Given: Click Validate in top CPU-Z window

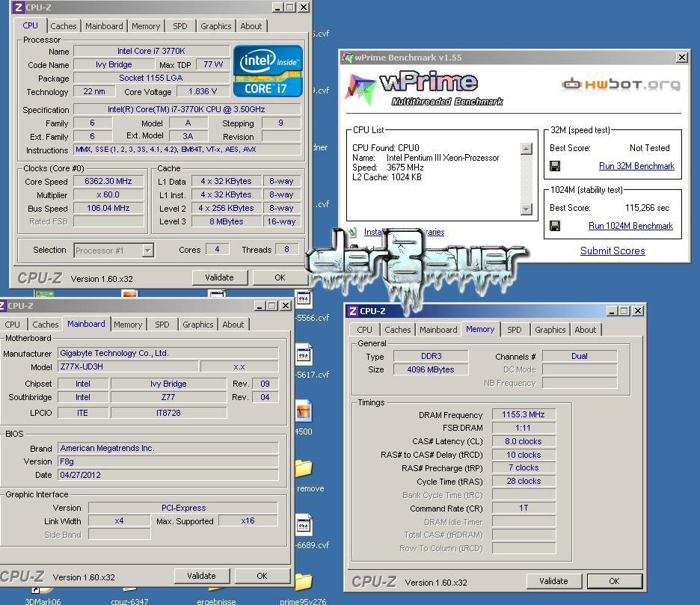Looking at the screenshot, I should (219, 277).
